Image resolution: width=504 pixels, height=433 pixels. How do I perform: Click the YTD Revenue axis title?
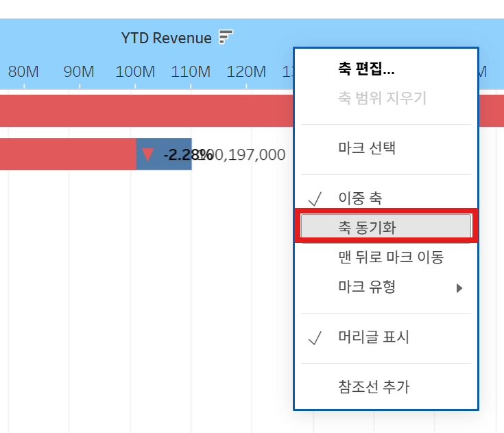point(167,38)
